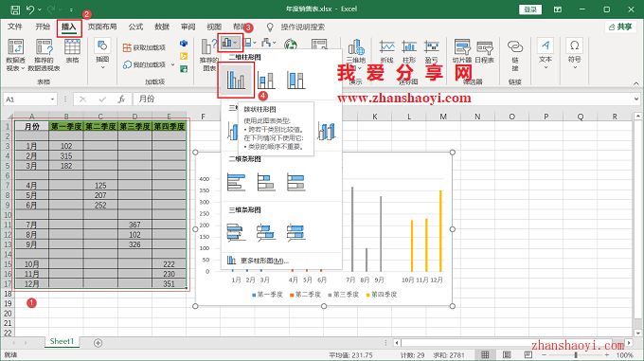The image size is (644, 361).
Task: Switch to Page Layout (页面布局) tab
Action: pos(102,27)
